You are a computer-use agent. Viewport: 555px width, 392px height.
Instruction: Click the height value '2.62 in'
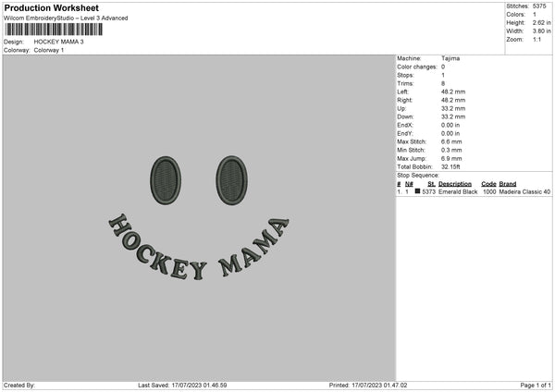coord(541,22)
